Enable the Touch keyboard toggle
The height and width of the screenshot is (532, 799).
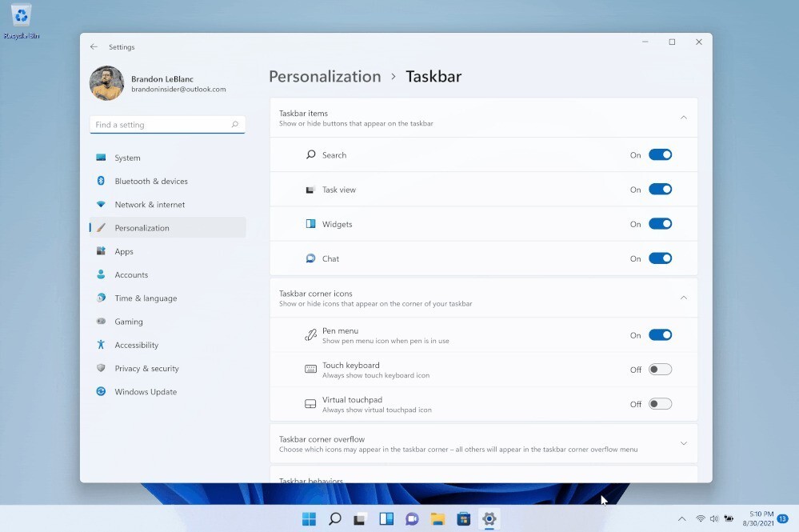tap(660, 370)
